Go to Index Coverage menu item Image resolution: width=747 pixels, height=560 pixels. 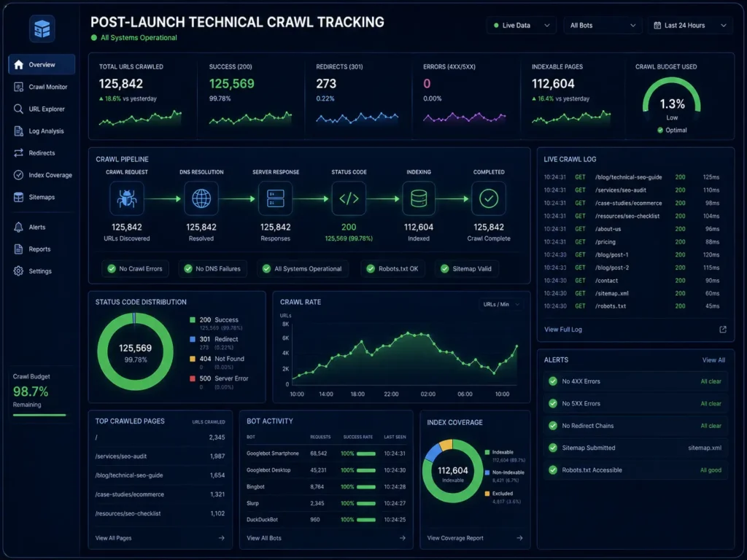(42, 175)
